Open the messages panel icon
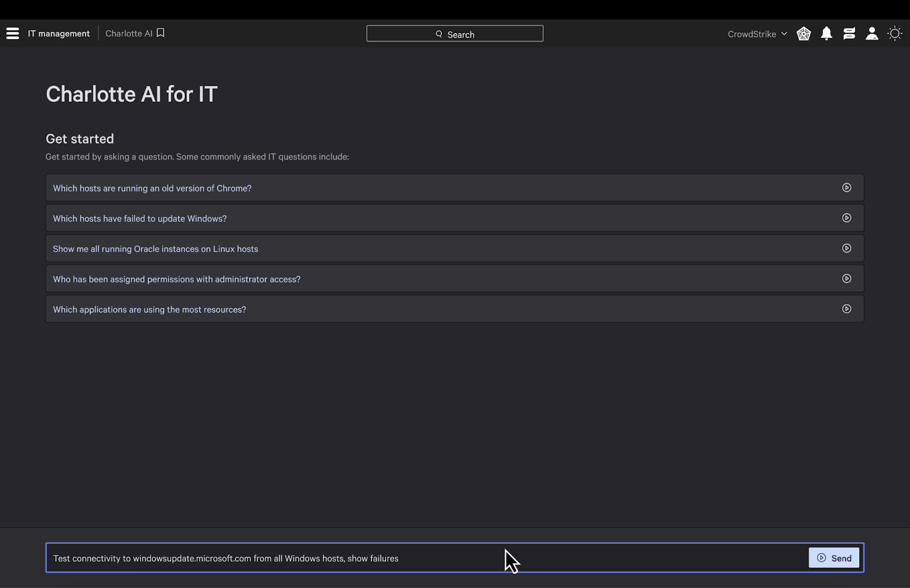Viewport: 910px width, 588px height. tap(849, 34)
